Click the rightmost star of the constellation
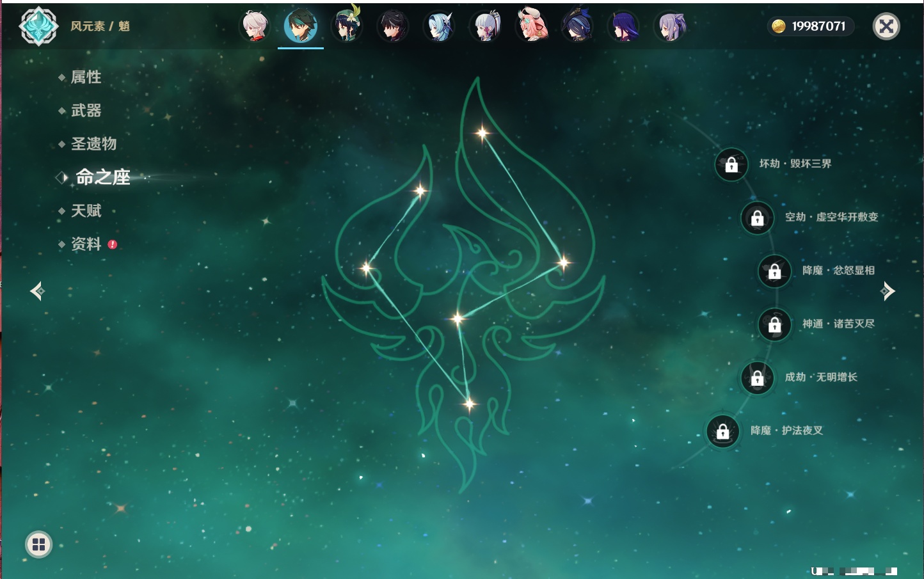Viewport: 924px width, 579px height. point(563,262)
